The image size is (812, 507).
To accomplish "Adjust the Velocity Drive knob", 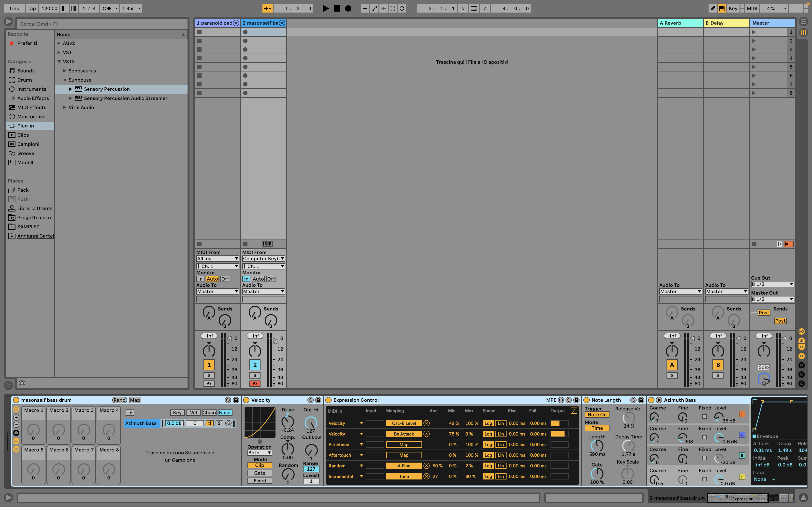I will pyautogui.click(x=288, y=421).
